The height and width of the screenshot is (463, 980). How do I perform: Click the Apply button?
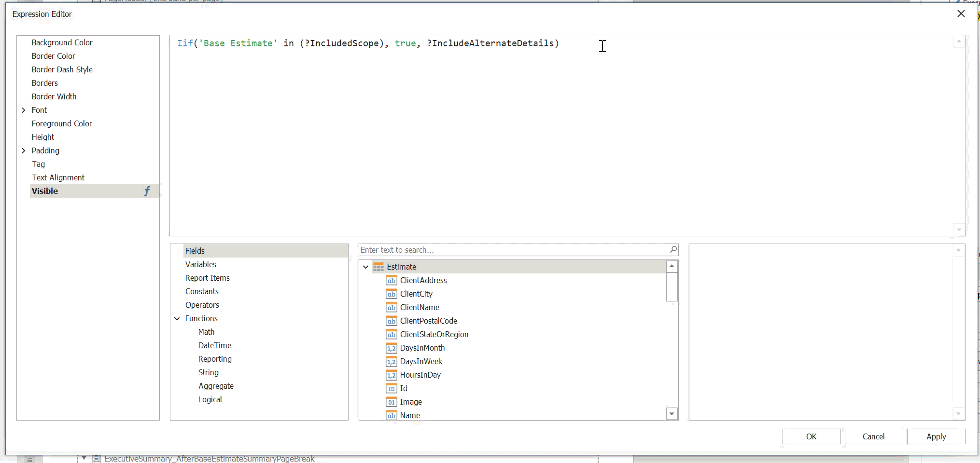click(x=936, y=436)
